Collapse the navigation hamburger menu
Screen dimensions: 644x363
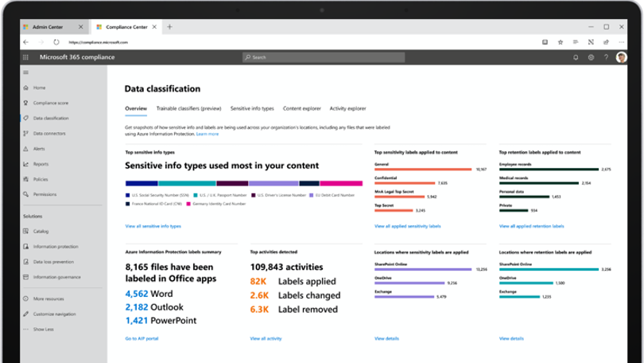pos(26,72)
